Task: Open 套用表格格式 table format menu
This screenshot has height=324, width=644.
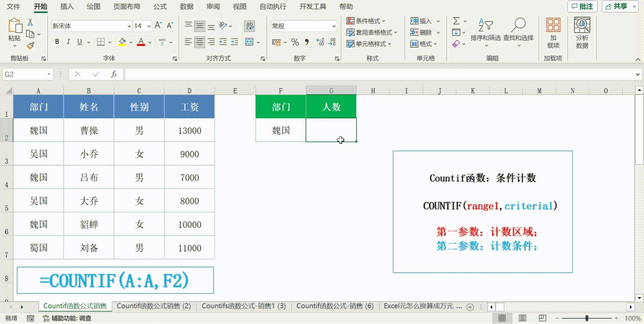Action: click(372, 32)
